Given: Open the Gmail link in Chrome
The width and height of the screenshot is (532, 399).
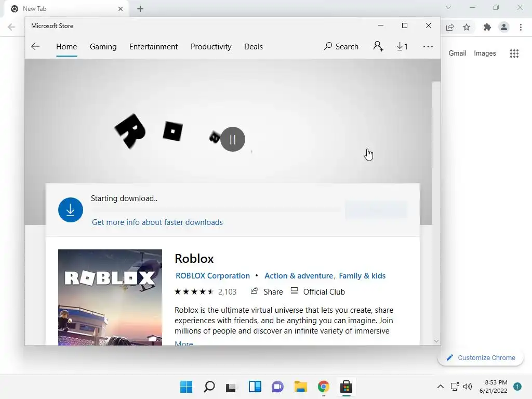Looking at the screenshot, I should click(457, 54).
